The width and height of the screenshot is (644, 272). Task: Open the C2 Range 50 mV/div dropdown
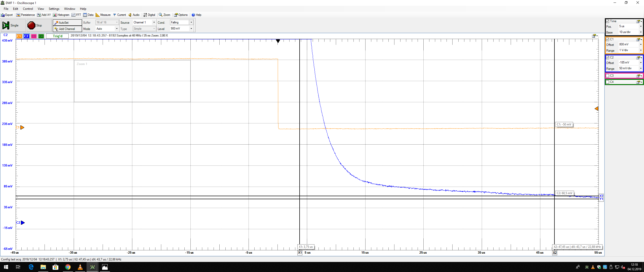(x=641, y=68)
